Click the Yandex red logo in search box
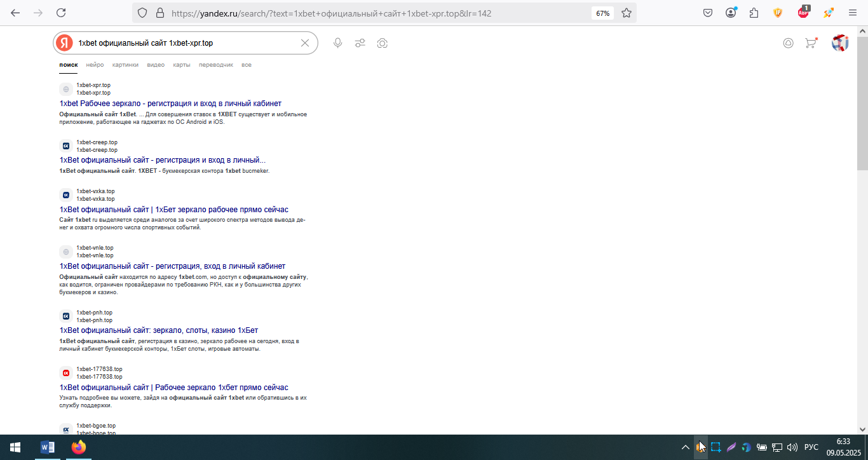 [64, 43]
